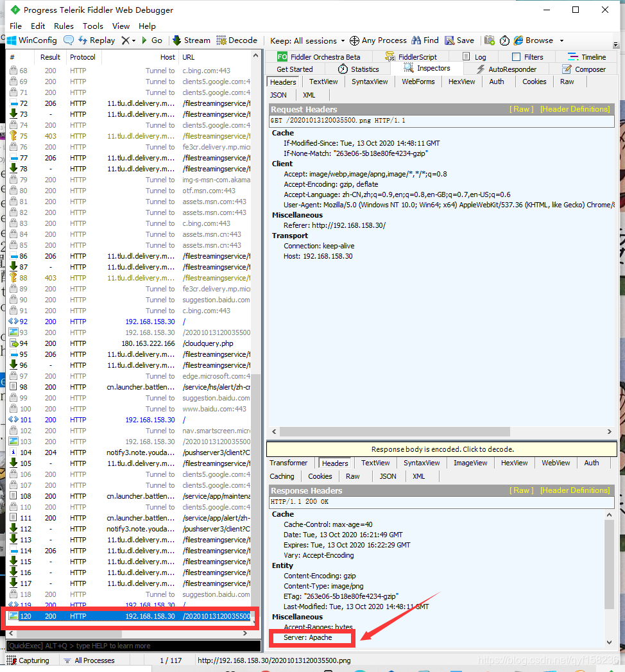The image size is (625, 672).
Task: Click the Any Process target icon
Action: (354, 40)
